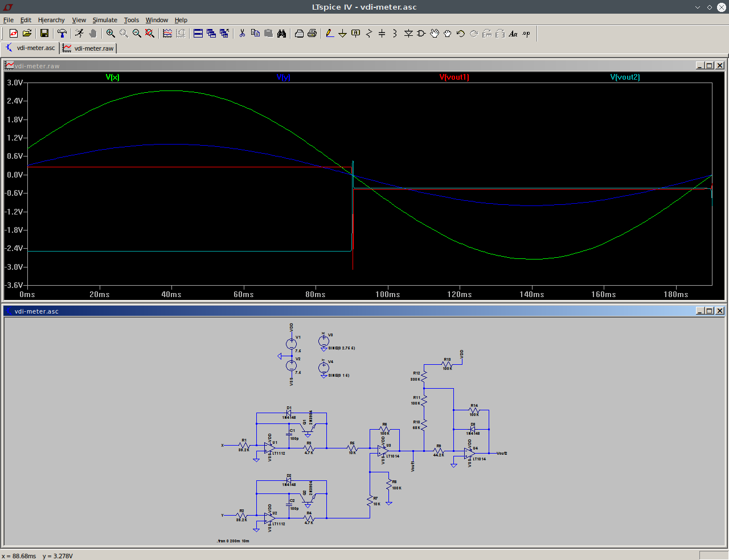Click the red V(vout1) trace label
This screenshot has height=560, width=729.
pyautogui.click(x=454, y=77)
